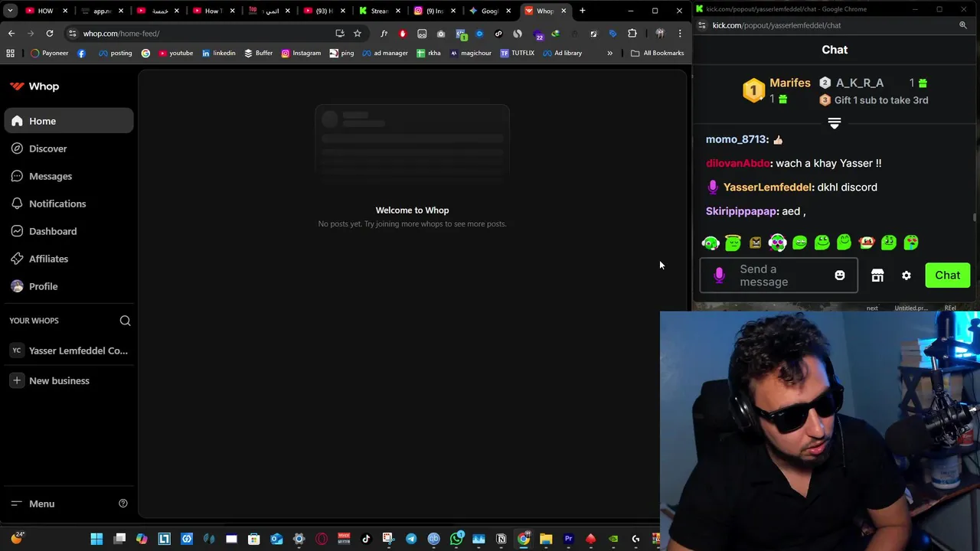The image size is (980, 551).
Task: Open the Yasser Lemfeddel Co... whop
Action: (69, 350)
